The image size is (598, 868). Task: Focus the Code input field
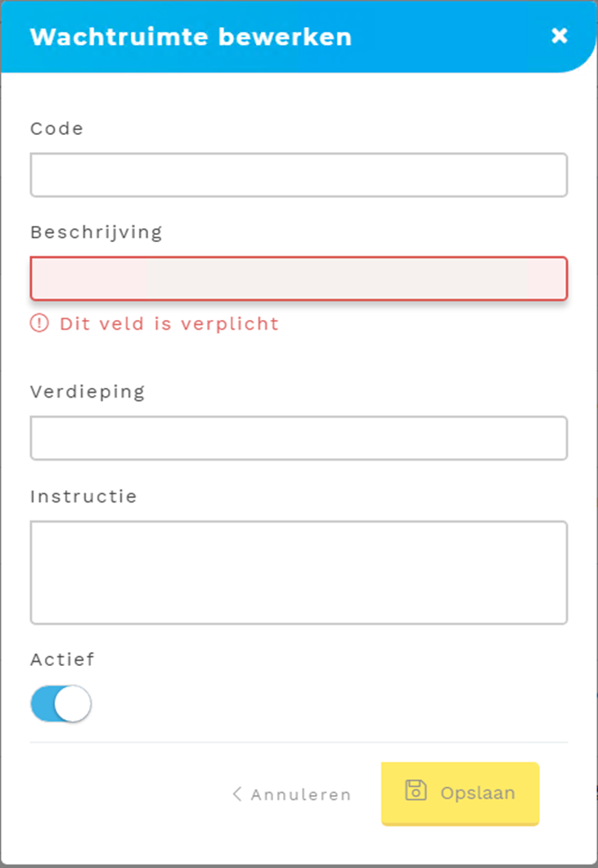coord(299,175)
